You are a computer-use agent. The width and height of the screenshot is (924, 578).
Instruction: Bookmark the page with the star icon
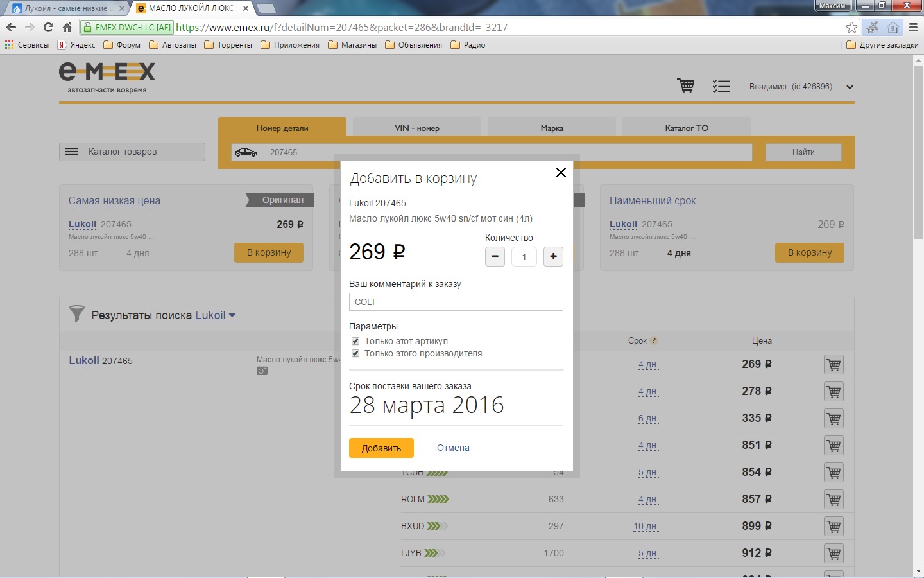pyautogui.click(x=851, y=27)
